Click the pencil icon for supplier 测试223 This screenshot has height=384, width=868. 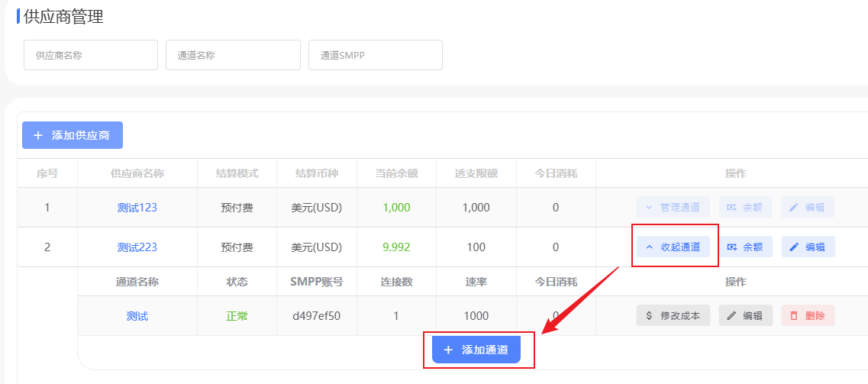(x=794, y=247)
